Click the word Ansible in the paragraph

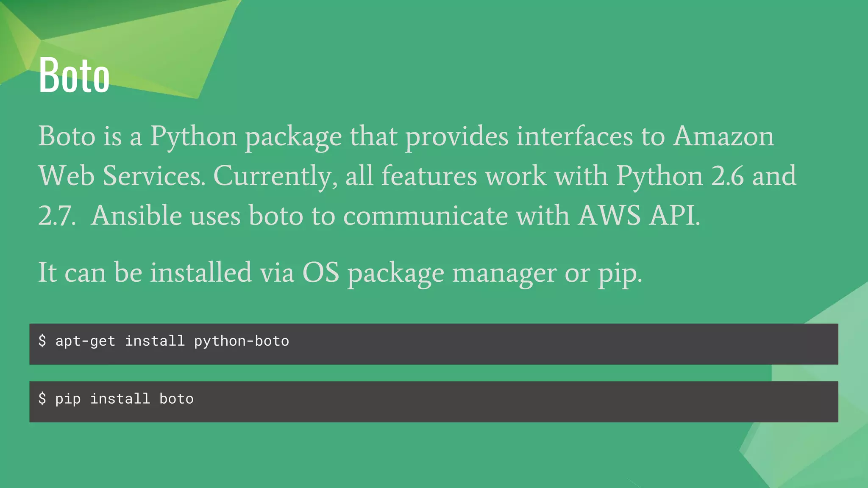[x=136, y=216]
